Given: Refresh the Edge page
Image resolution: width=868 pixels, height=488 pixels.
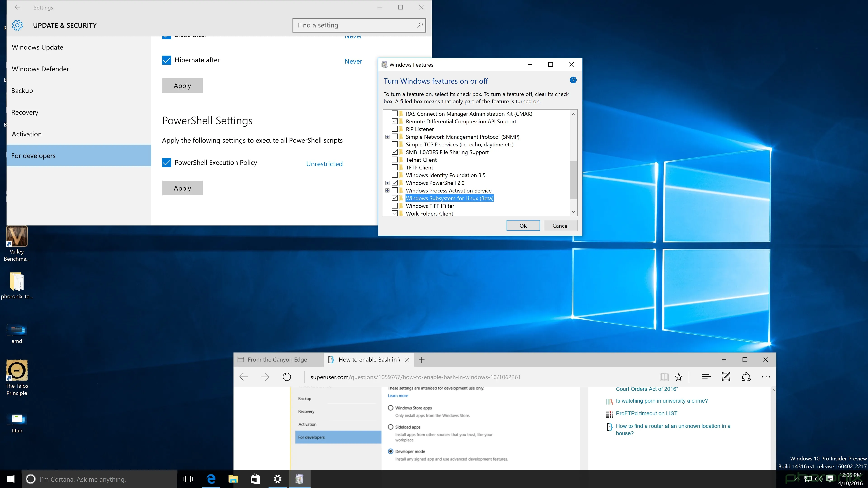Looking at the screenshot, I should tap(286, 377).
